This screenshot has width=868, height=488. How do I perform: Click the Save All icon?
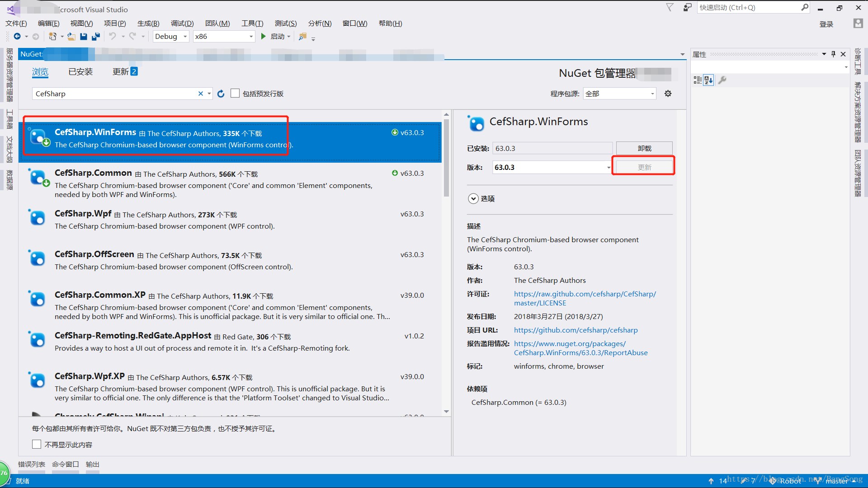[x=96, y=37]
